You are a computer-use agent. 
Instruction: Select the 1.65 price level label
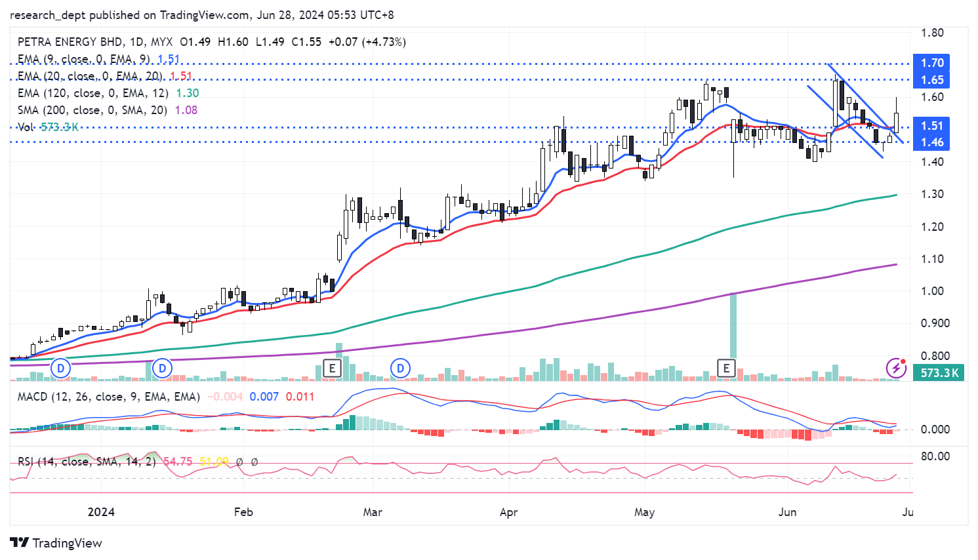(x=932, y=80)
